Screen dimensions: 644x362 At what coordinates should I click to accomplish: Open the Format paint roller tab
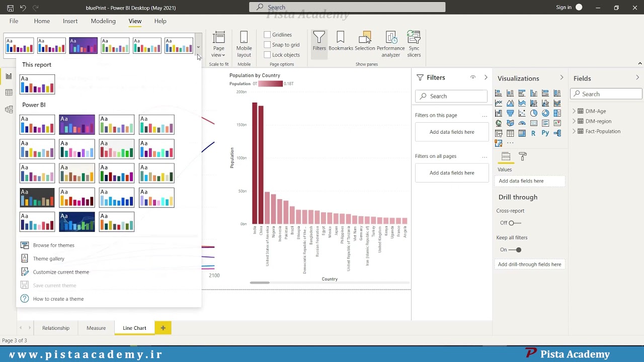coord(522,157)
